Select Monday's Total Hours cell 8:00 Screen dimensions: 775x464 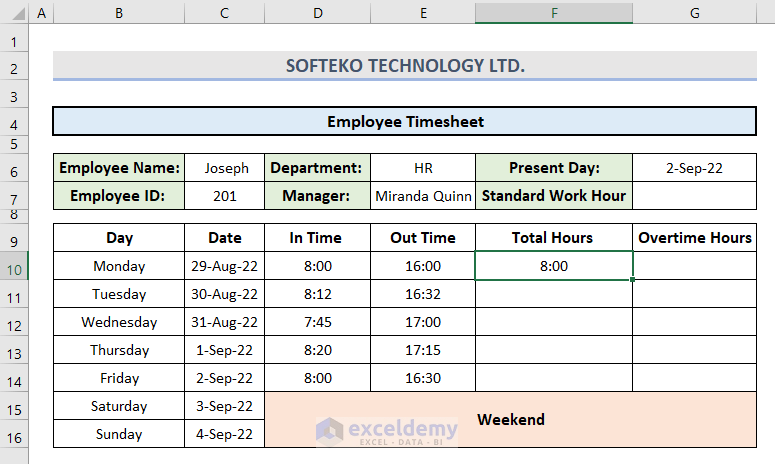pyautogui.click(x=554, y=266)
